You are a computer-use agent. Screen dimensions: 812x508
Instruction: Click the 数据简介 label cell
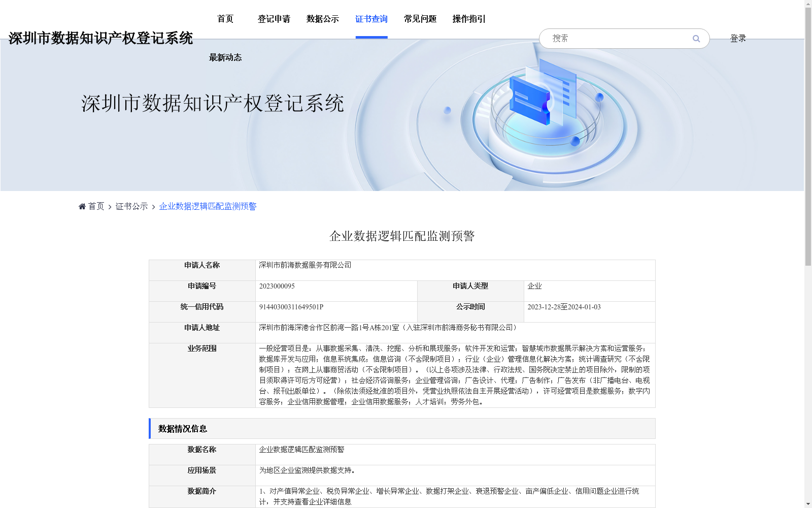202,497
